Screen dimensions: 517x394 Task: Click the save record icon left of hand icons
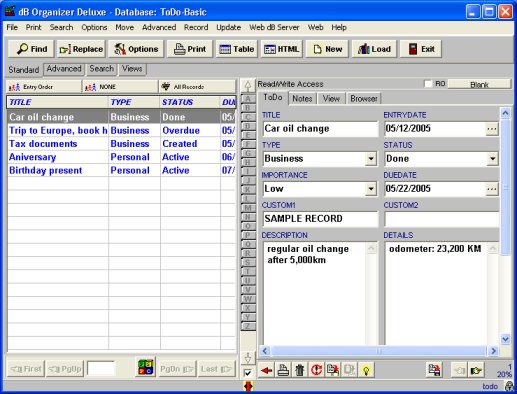(x=434, y=370)
